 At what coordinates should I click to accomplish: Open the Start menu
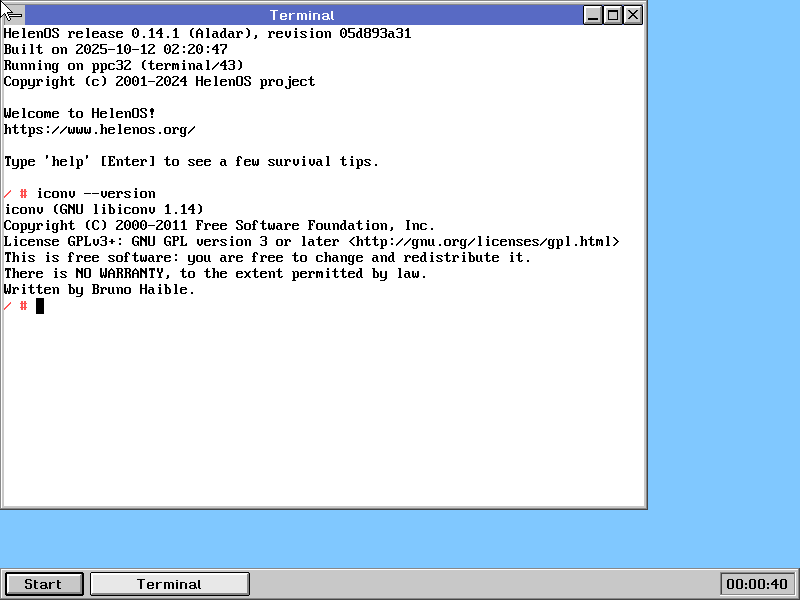pos(43,584)
